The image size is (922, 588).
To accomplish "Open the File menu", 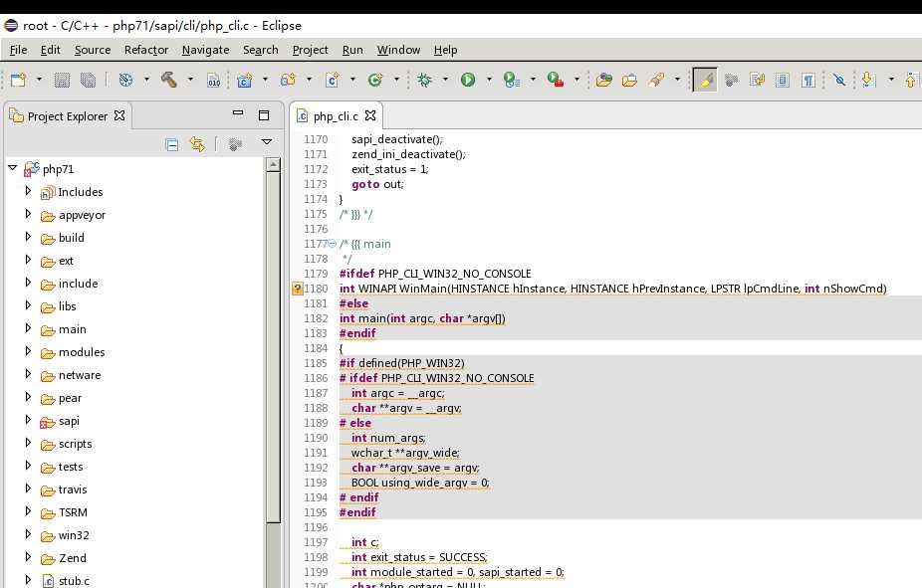I will [x=18, y=50].
